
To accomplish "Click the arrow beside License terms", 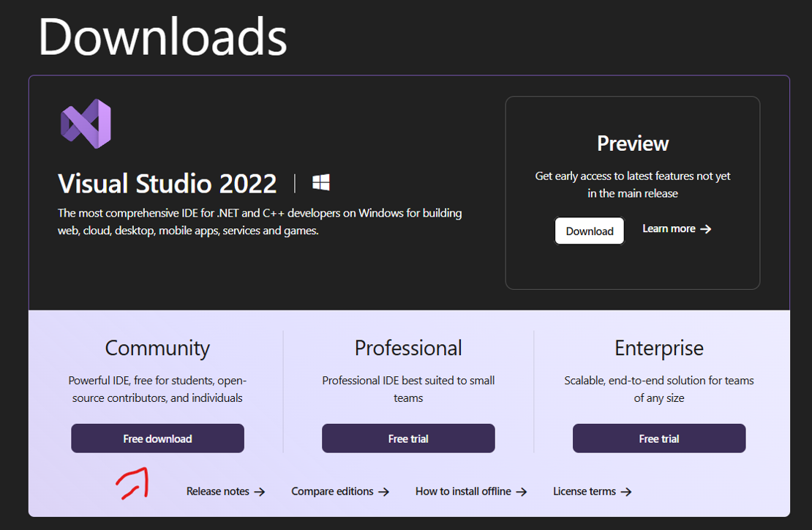I will click(x=626, y=492).
